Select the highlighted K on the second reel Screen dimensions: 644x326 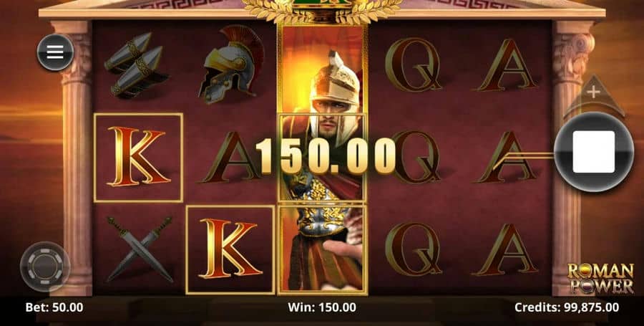[x=230, y=250]
